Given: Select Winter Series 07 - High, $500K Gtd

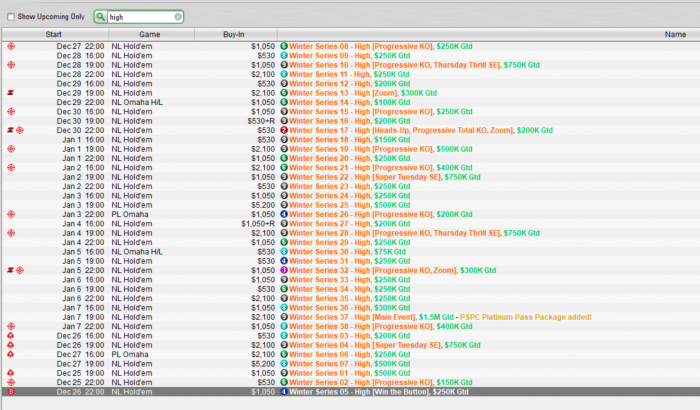Looking at the screenshot, I should tap(350, 364).
